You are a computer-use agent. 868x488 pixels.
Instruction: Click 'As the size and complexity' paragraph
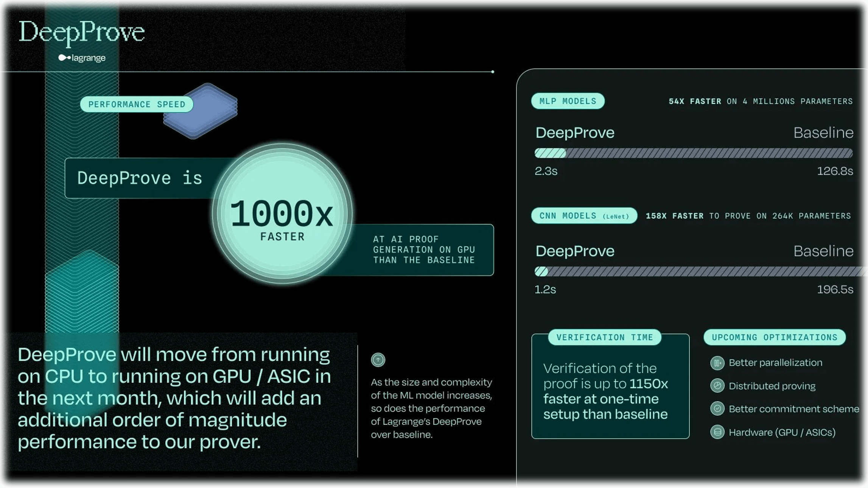tap(431, 408)
